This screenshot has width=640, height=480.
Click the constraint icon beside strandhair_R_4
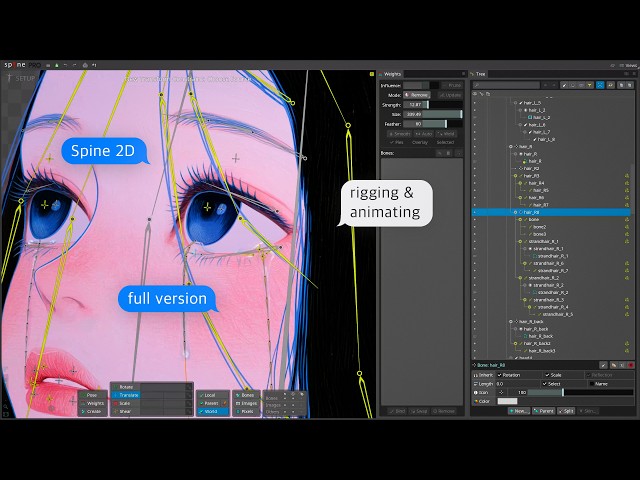point(627,307)
